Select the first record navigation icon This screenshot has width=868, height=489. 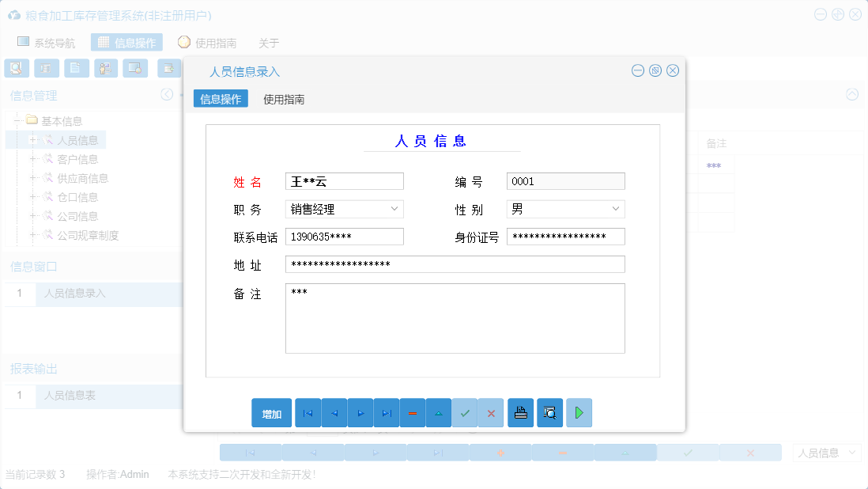(308, 412)
